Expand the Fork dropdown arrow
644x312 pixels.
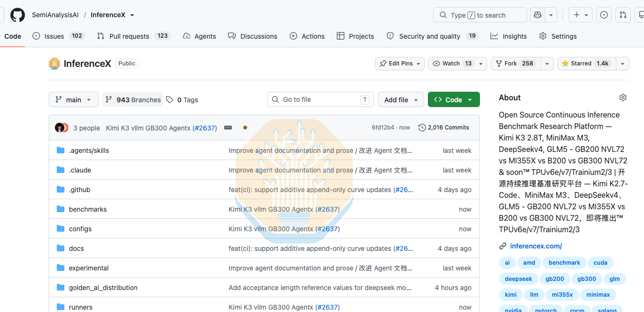coord(547,64)
